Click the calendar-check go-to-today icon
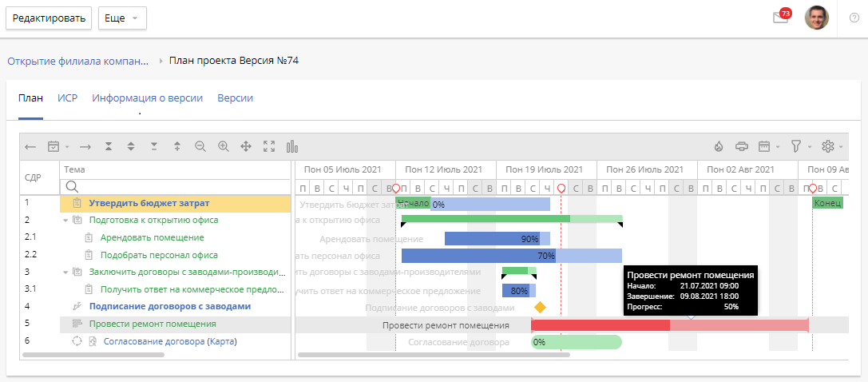The width and height of the screenshot is (868, 382). (54, 147)
